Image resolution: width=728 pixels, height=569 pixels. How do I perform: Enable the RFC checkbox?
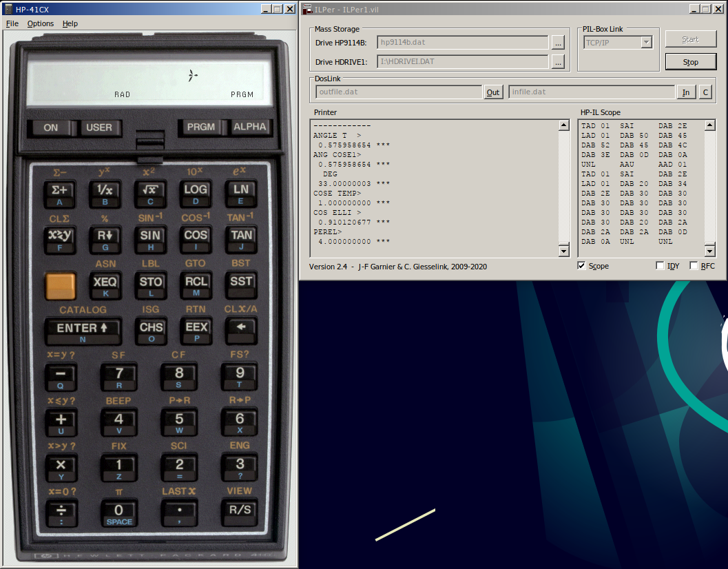pyautogui.click(x=694, y=266)
